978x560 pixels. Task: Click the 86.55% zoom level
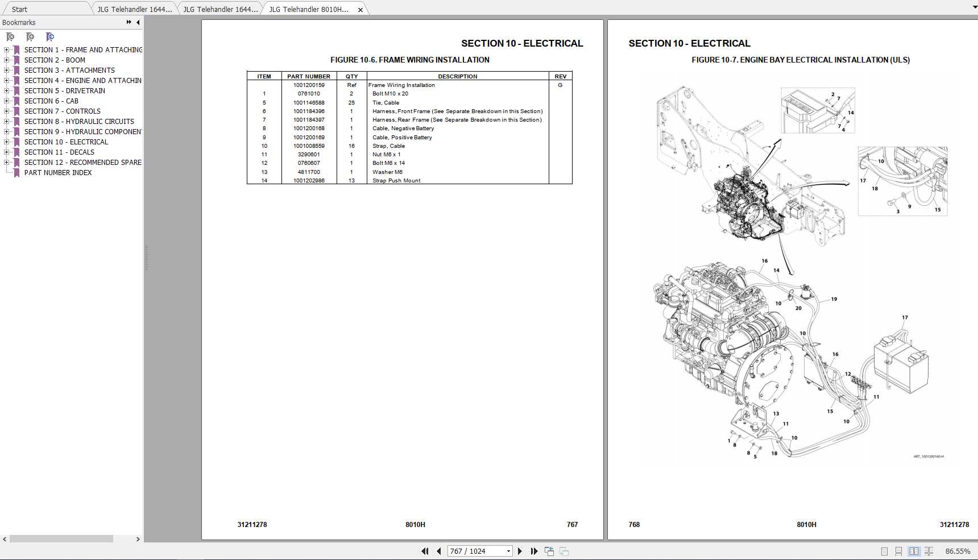click(x=958, y=551)
